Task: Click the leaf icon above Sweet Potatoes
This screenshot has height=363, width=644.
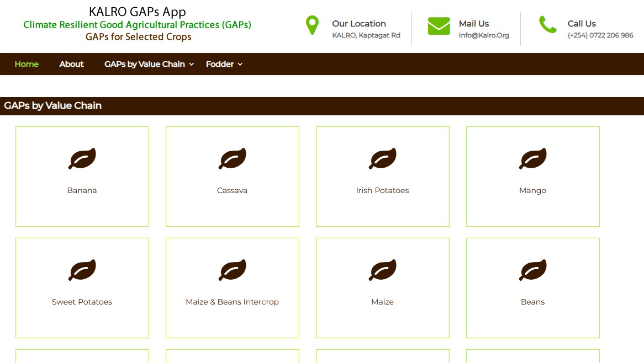Action: (82, 270)
